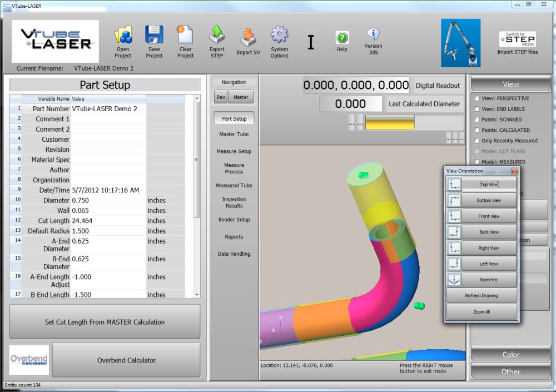The image size is (556, 392).
Task: Click the Export STEP icon
Action: click(217, 36)
